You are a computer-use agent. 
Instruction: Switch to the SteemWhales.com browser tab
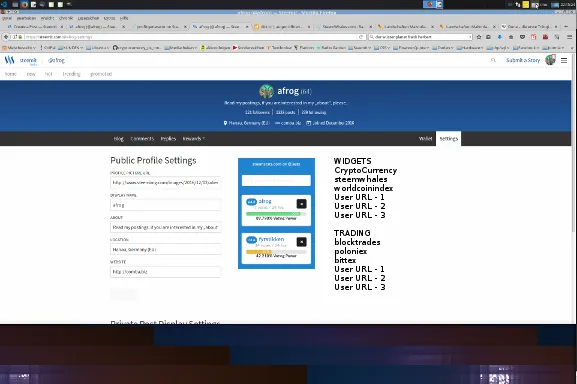click(x=343, y=26)
